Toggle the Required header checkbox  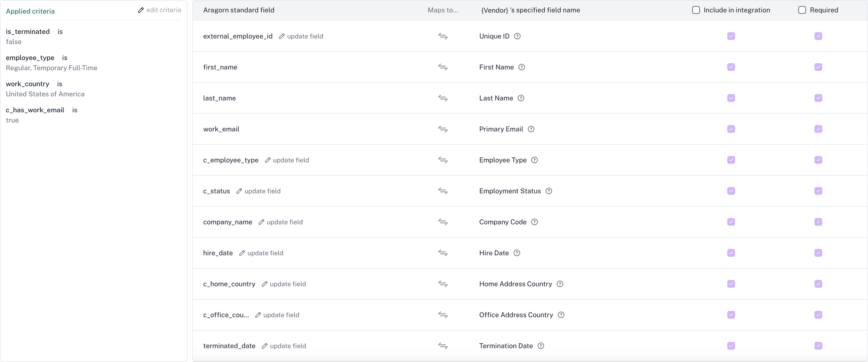coord(802,10)
